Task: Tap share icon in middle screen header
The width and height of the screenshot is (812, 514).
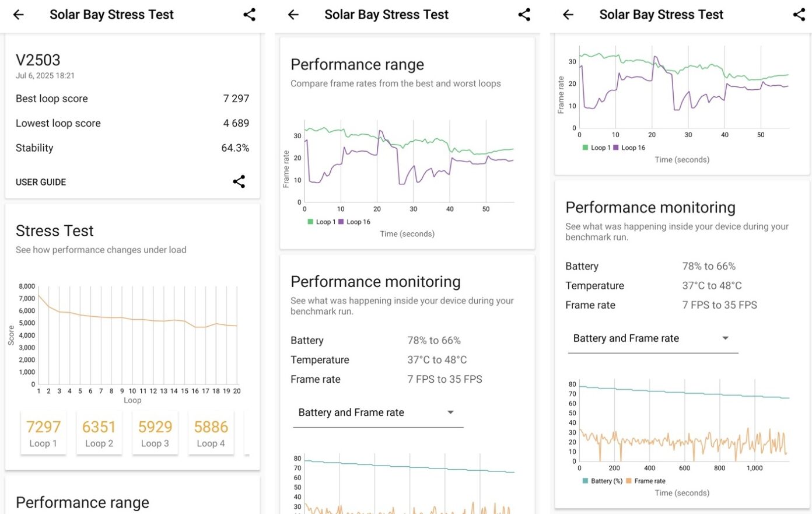Action: [x=524, y=15]
